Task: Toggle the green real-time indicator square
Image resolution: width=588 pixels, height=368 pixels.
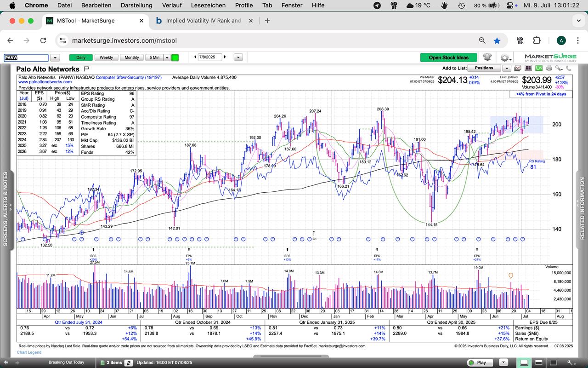Action: pos(175,57)
